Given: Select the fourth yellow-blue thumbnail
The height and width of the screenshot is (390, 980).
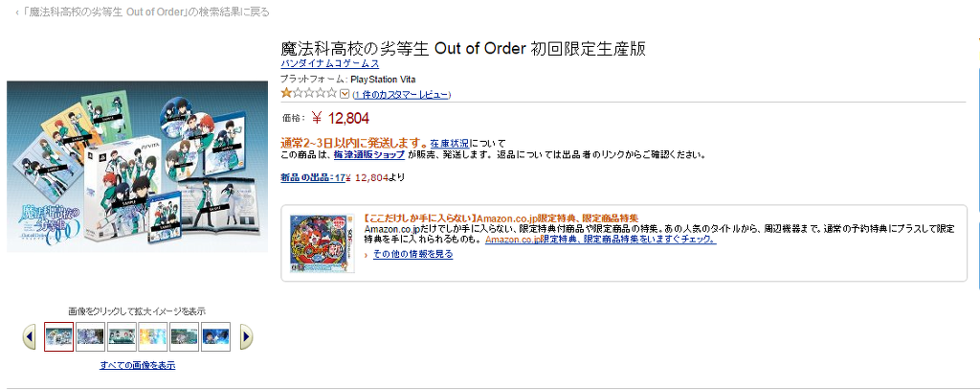Looking at the screenshot, I should (153, 336).
